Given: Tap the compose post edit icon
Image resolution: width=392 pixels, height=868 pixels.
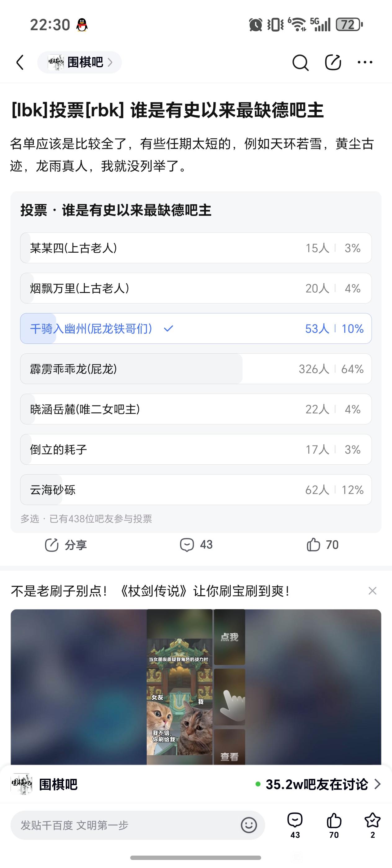Looking at the screenshot, I should coord(333,62).
